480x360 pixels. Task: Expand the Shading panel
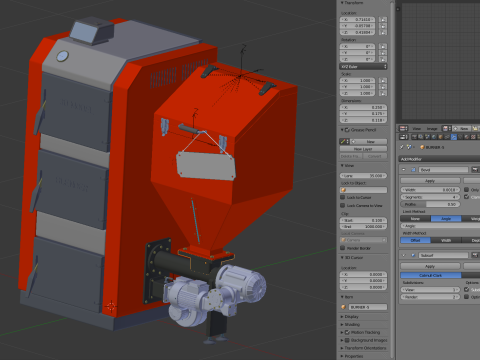point(342,325)
